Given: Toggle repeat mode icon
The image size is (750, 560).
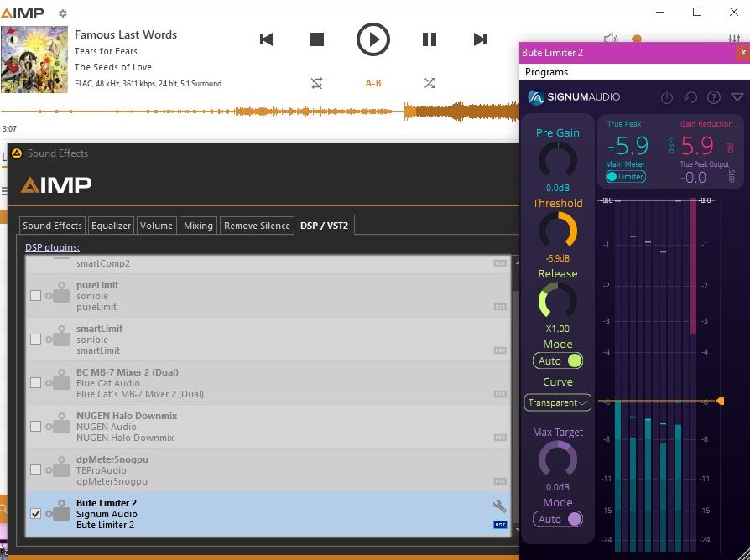Looking at the screenshot, I should click(316, 83).
